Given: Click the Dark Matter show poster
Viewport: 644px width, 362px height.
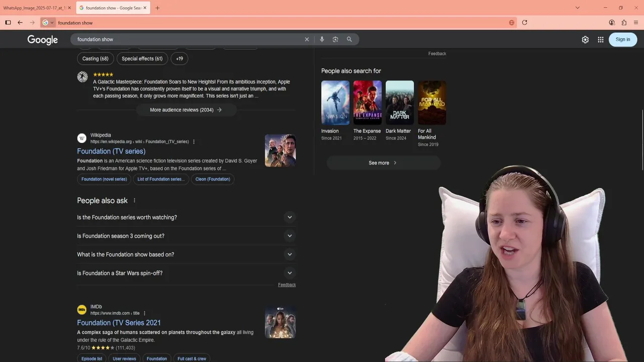Looking at the screenshot, I should (399, 103).
